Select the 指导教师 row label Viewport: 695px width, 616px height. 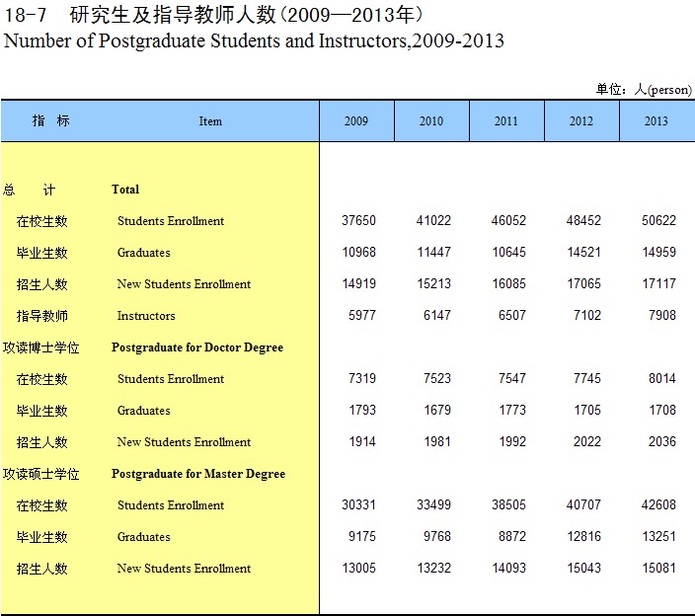(41, 316)
